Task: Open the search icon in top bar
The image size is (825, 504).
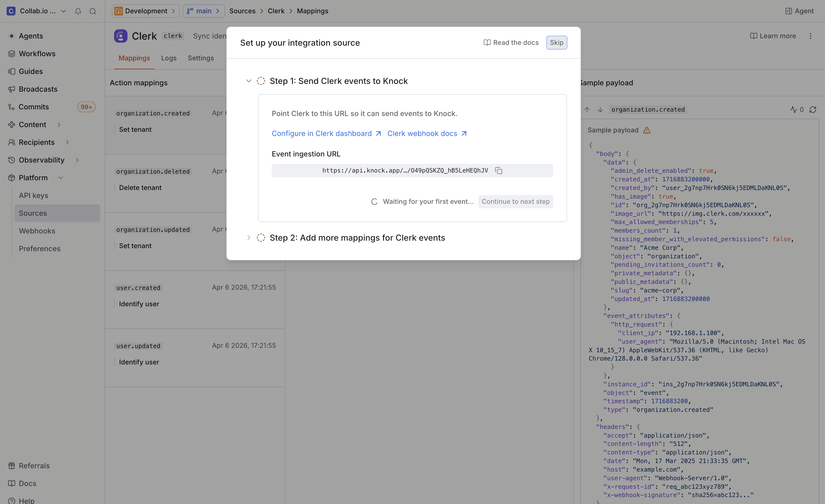Action: [93, 11]
